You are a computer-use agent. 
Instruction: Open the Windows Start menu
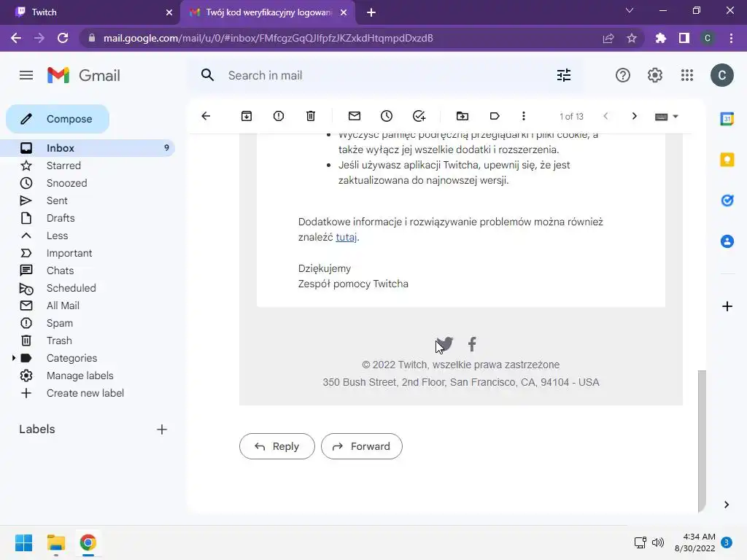[x=24, y=542]
